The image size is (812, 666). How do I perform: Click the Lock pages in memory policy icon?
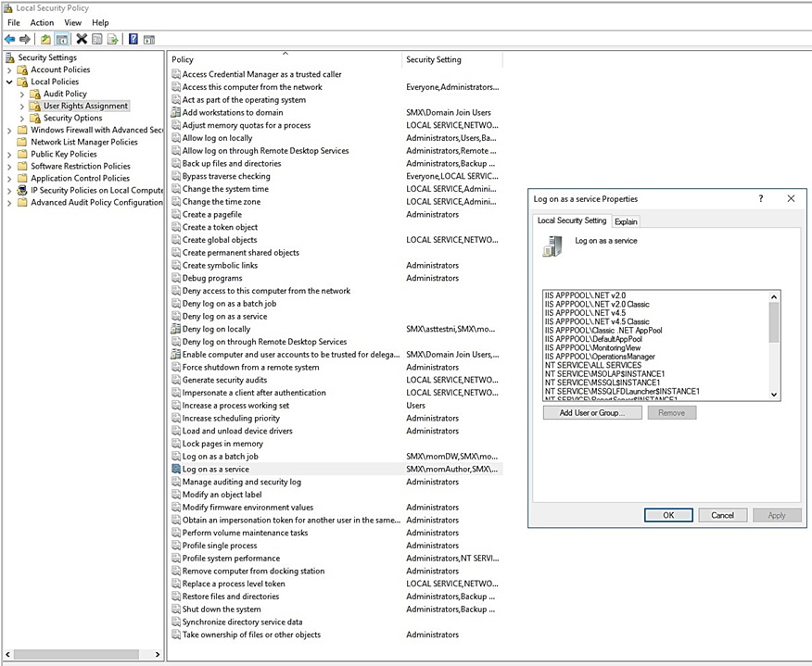(x=176, y=444)
